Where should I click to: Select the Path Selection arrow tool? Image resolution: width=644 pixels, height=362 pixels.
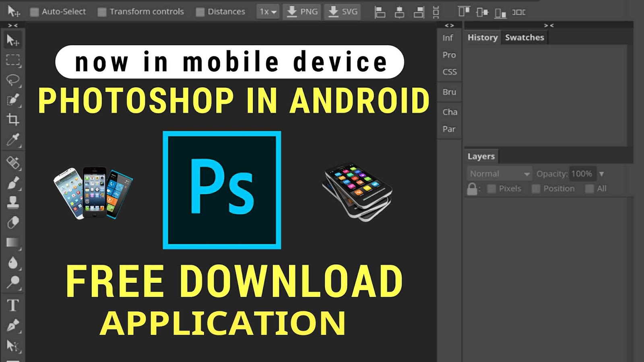(13, 346)
